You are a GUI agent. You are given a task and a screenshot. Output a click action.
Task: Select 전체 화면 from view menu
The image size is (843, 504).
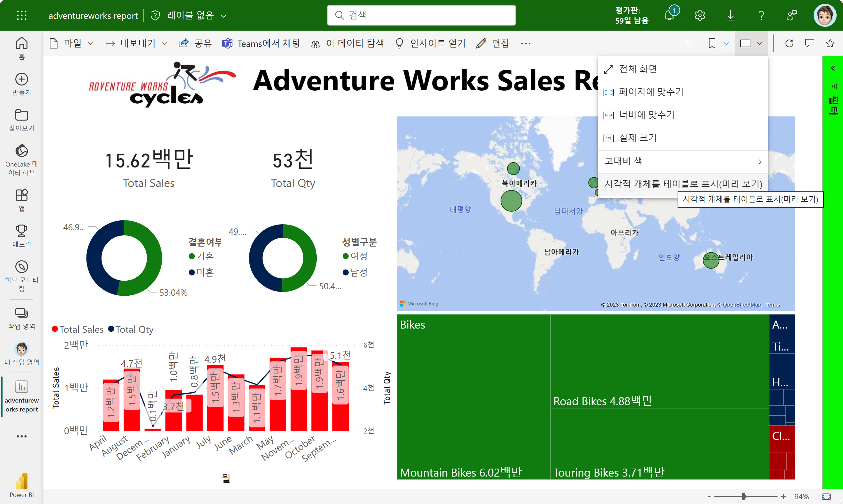[x=638, y=69]
